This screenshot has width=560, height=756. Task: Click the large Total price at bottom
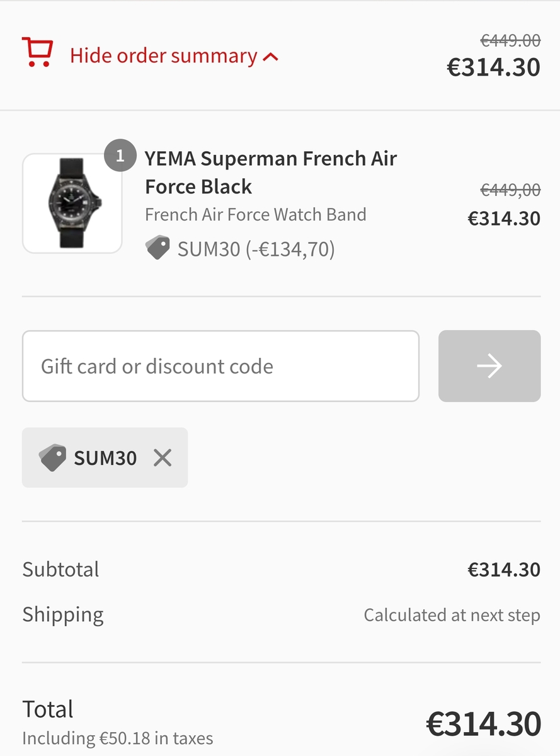[483, 724]
